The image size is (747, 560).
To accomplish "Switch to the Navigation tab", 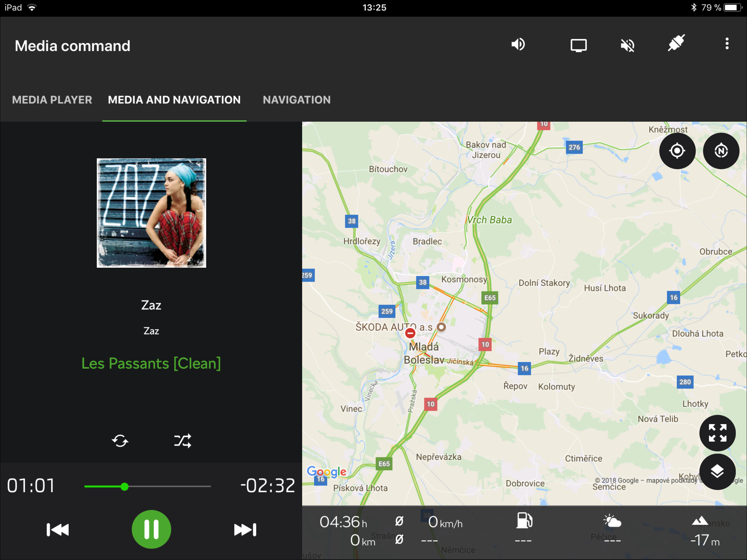I will click(296, 100).
